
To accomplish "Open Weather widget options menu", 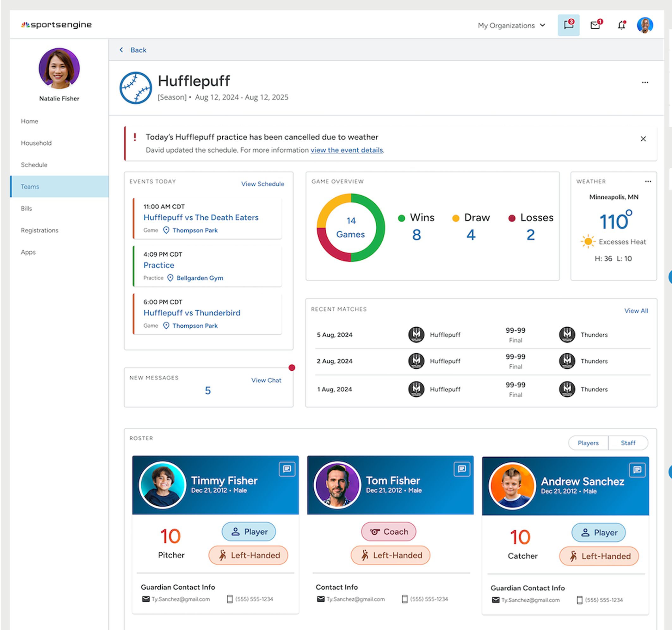I will click(648, 182).
